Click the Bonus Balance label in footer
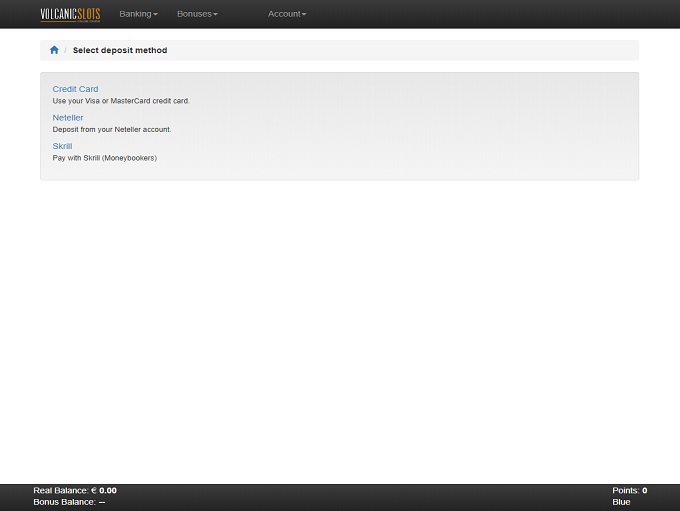This screenshot has width=680, height=511. [64, 502]
